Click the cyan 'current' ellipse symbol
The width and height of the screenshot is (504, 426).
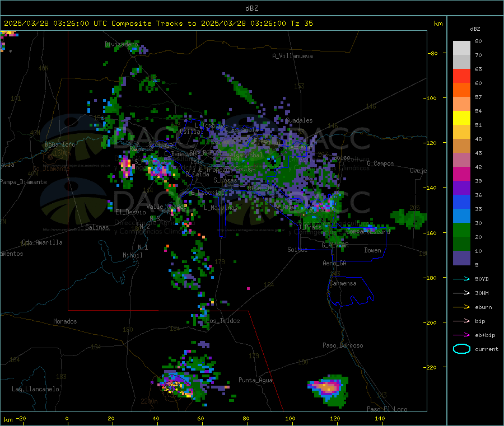click(x=461, y=349)
